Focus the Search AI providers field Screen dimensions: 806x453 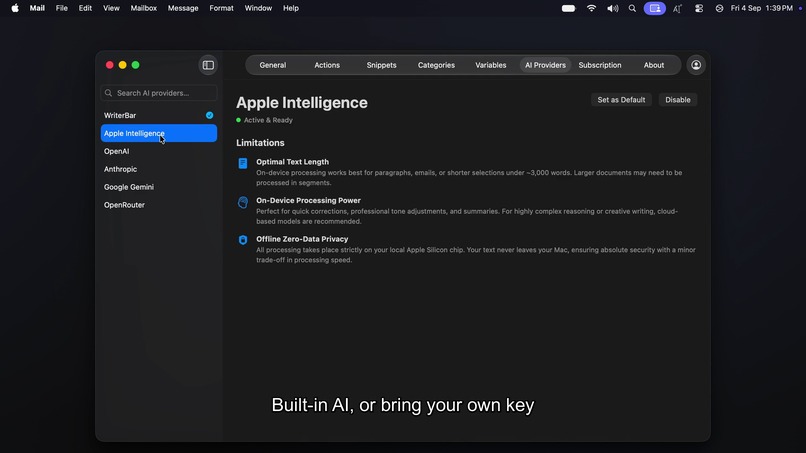click(x=159, y=93)
